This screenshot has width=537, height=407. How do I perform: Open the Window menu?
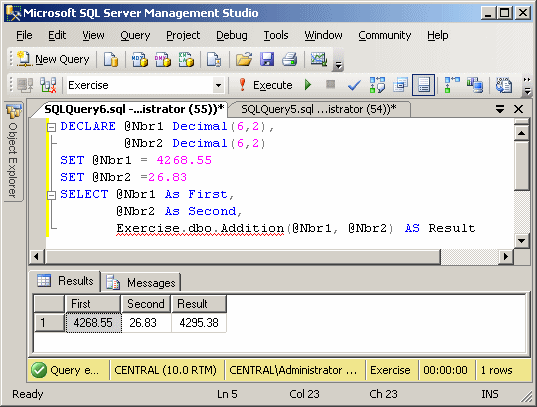coord(324,35)
